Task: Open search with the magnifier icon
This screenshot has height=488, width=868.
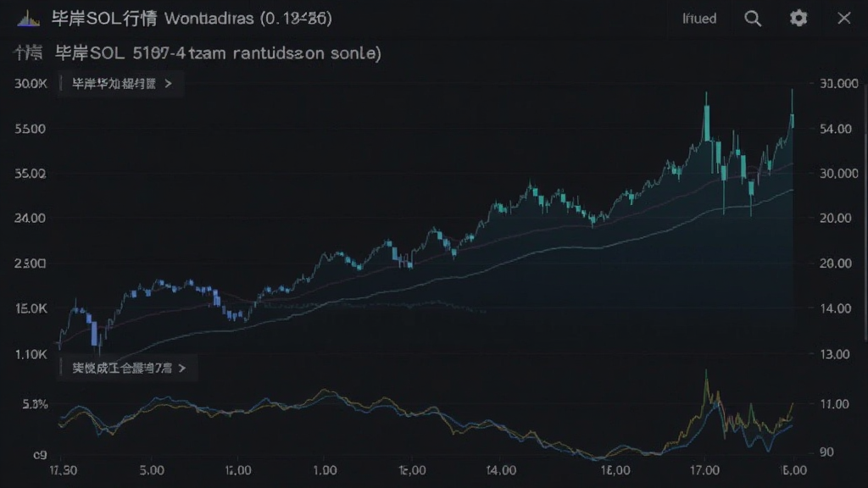Action: pos(753,19)
